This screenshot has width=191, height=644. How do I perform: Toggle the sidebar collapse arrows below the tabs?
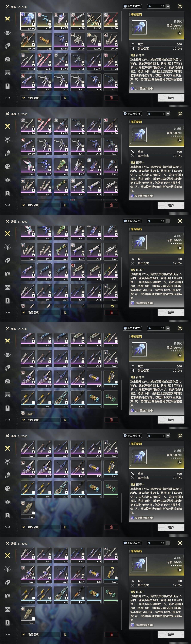[7, 98]
